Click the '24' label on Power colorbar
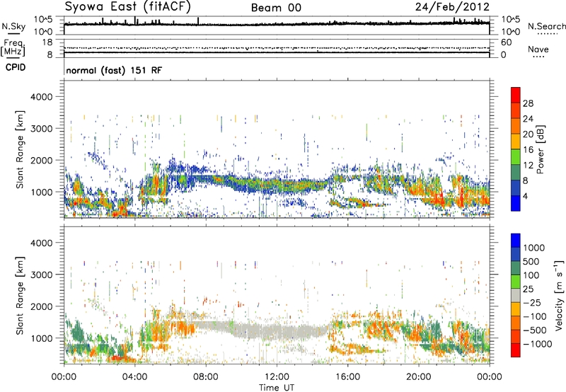The image size is (566, 392). (x=528, y=119)
